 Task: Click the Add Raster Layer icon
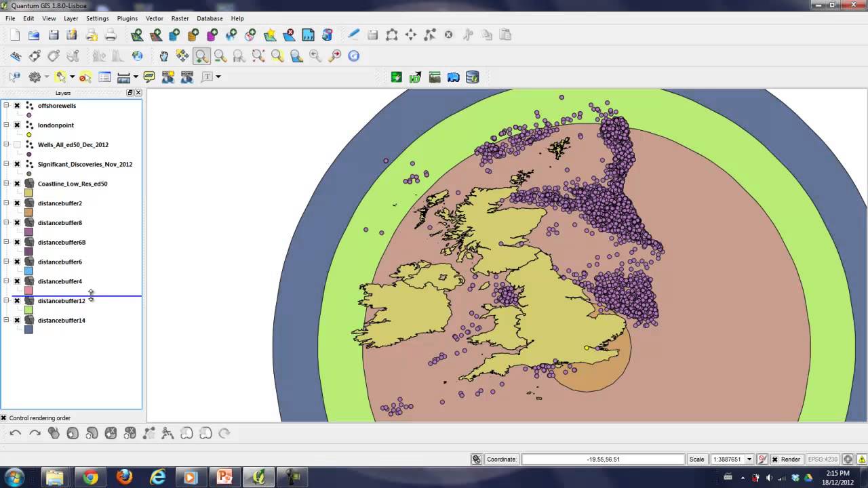(156, 35)
